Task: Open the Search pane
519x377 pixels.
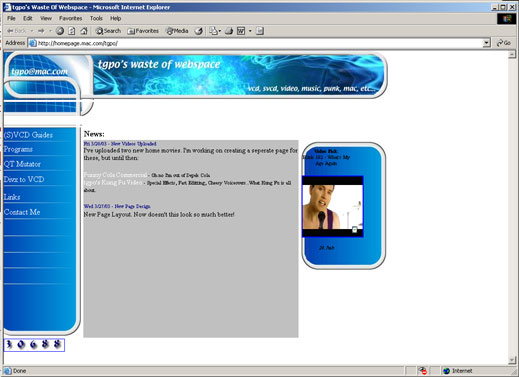Action: (x=108, y=31)
